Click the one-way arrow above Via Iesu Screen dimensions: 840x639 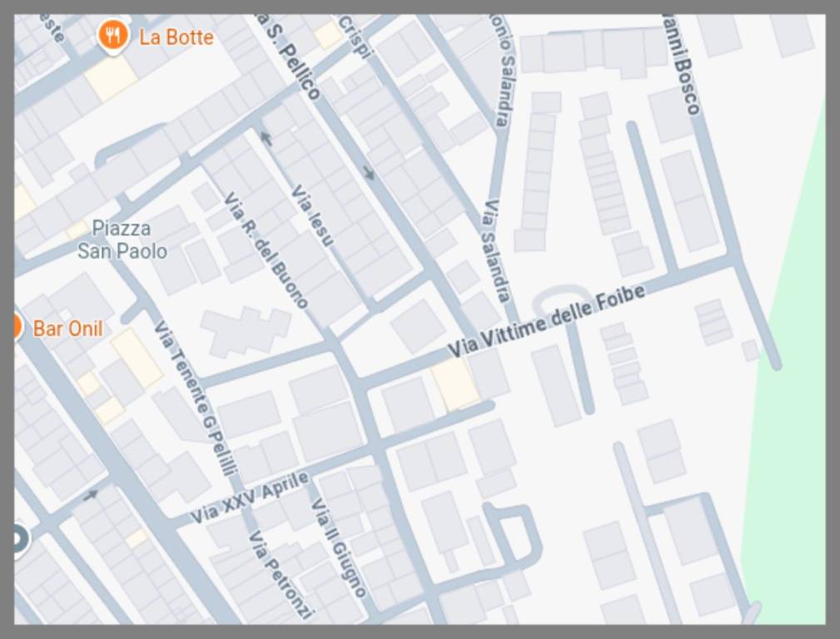(x=266, y=138)
